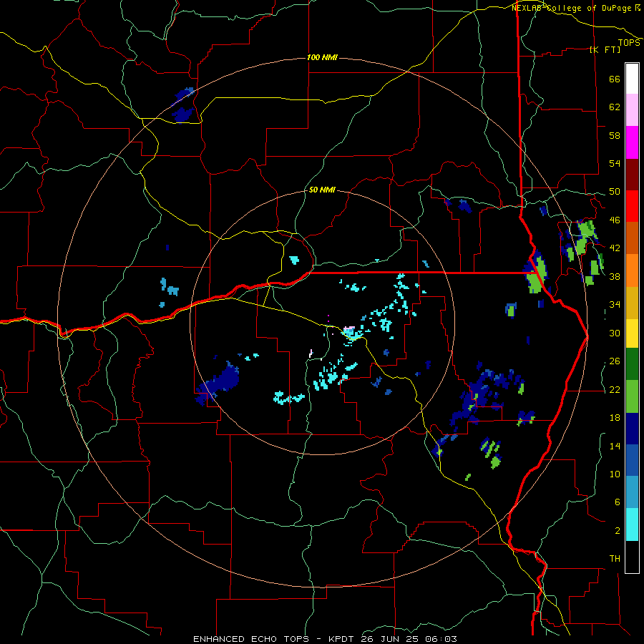
Task: Choose the orange legend color band
Action: click(632, 270)
